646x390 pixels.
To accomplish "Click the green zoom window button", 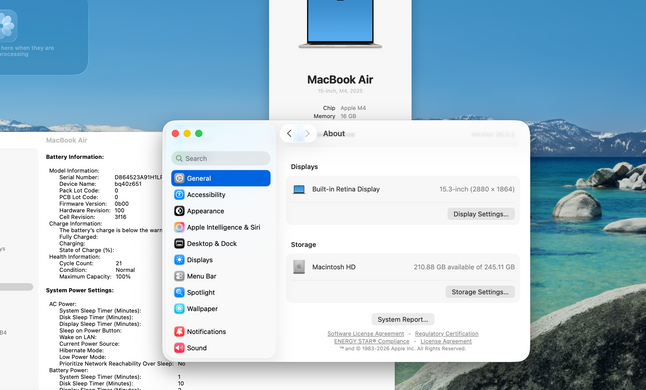I will pos(199,133).
